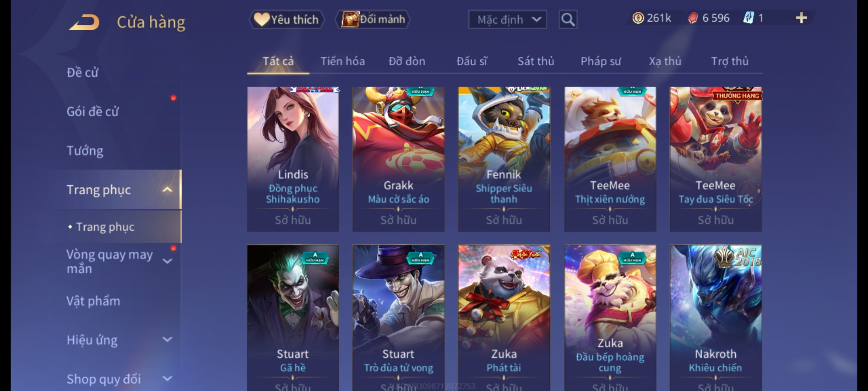Open Đổi mảnh fragment exchange
This screenshot has height=391, width=868.
pos(373,19)
